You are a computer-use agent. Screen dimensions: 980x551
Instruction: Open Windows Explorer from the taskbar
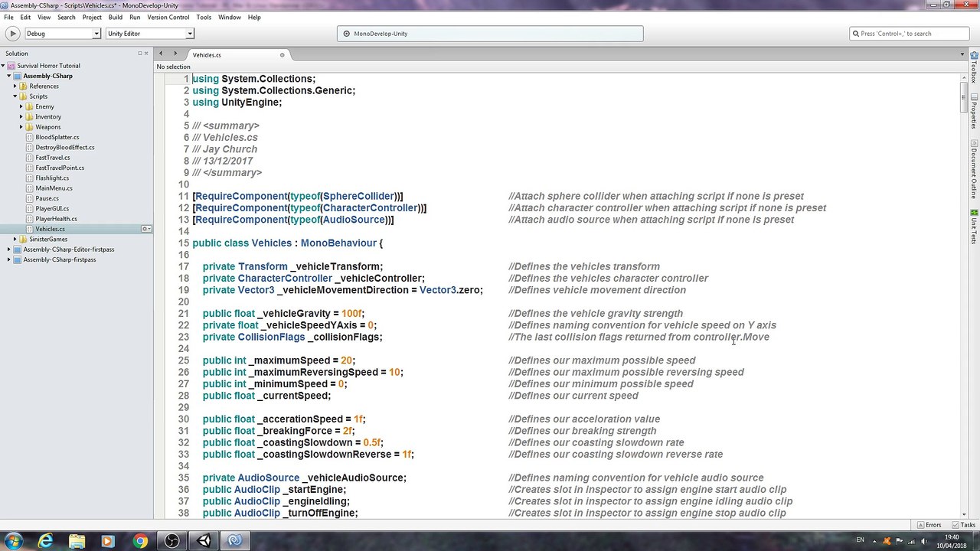(77, 541)
